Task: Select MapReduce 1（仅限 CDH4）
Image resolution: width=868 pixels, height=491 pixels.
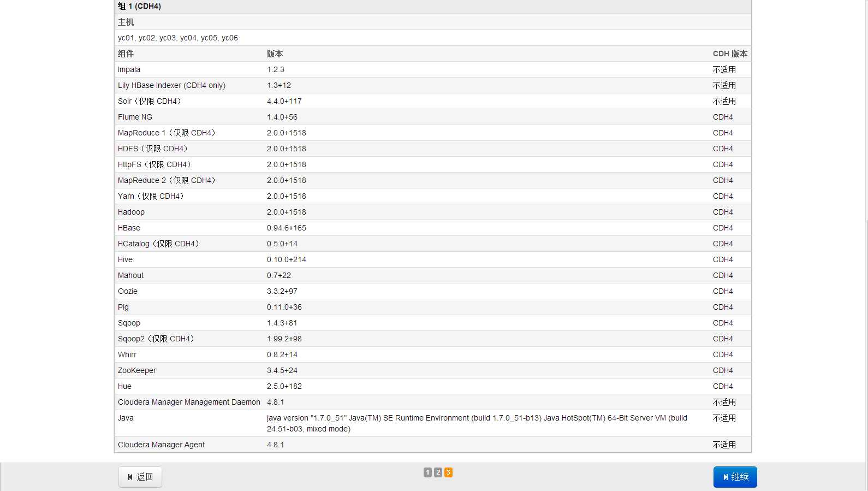Action: (x=168, y=133)
